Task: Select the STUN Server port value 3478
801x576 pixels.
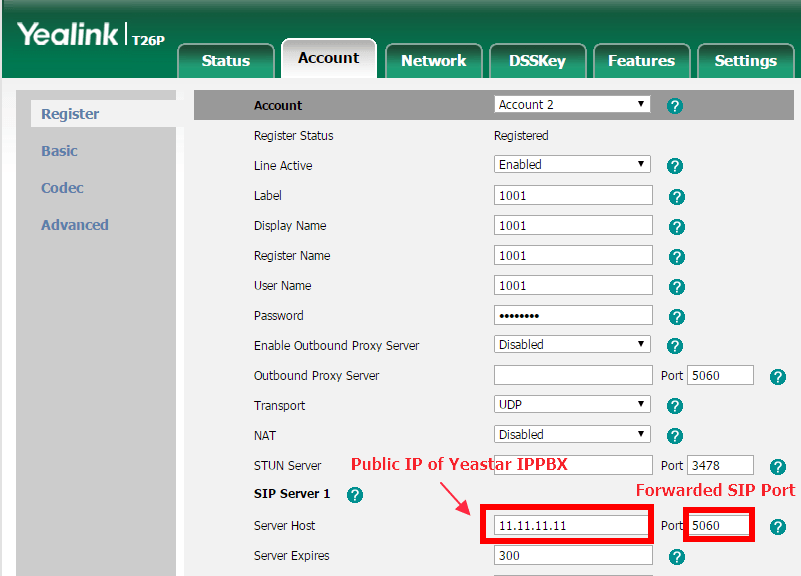Action: [719, 465]
